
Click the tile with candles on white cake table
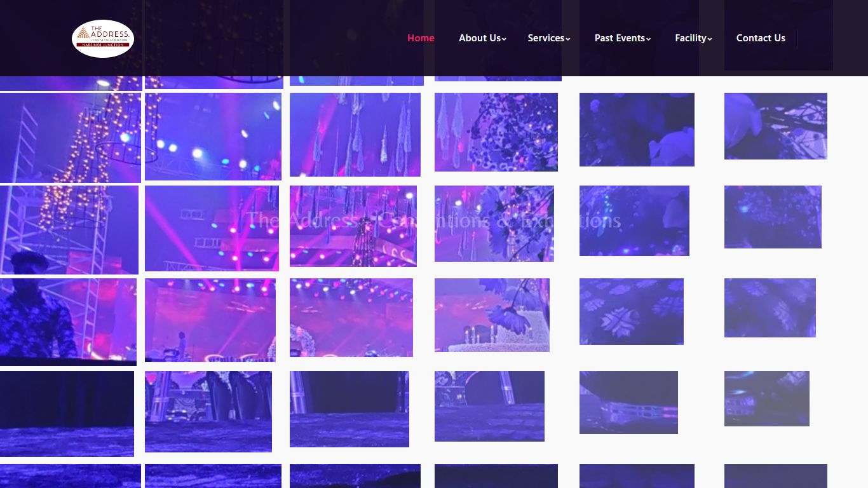(492, 315)
